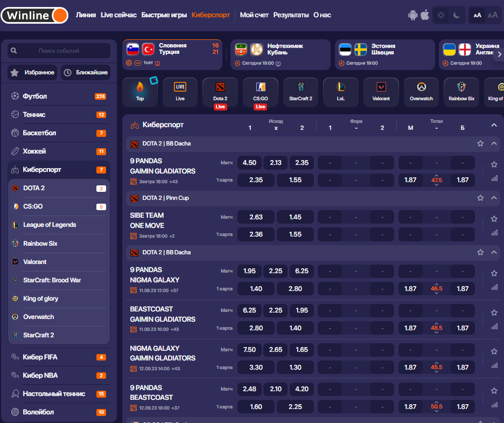Image resolution: width=504 pixels, height=423 pixels.
Task: Select the CS:GO category tile
Action: tap(261, 92)
